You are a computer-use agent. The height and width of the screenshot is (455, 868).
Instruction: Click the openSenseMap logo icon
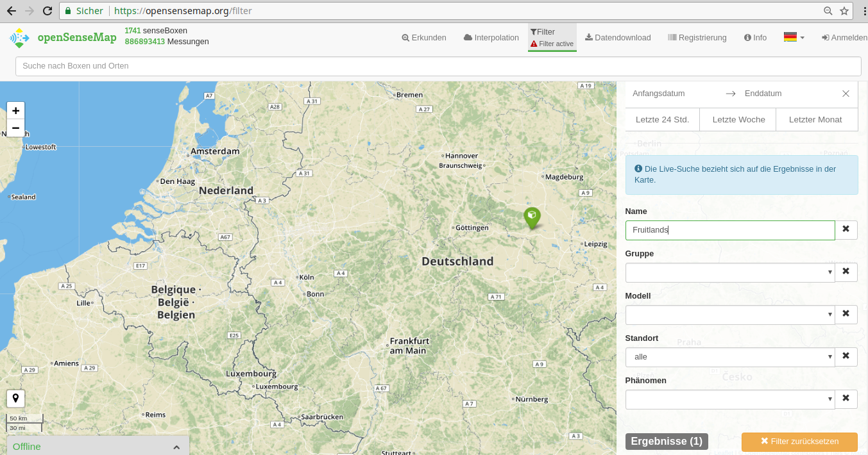19,38
